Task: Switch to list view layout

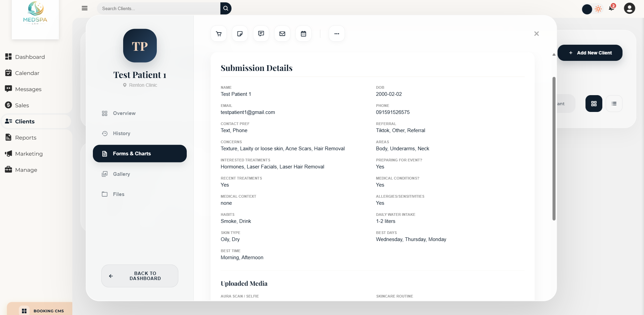Action: point(614,103)
